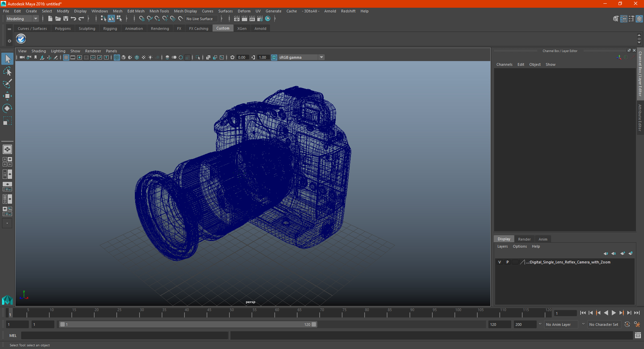The height and width of the screenshot is (349, 644).
Task: Click the No Live Surface field
Action: point(202,19)
